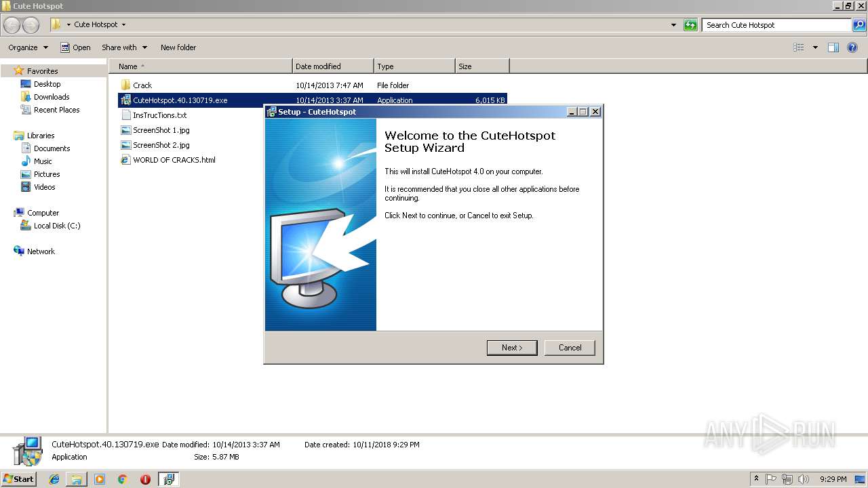Open Windows Explorer taskbar icon
The height and width of the screenshot is (488, 868).
click(77, 479)
